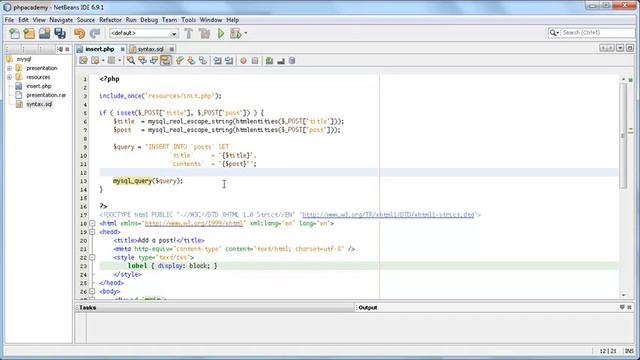640x360 pixels.
Task: Run the project with green play icon
Action: [x=221, y=33]
